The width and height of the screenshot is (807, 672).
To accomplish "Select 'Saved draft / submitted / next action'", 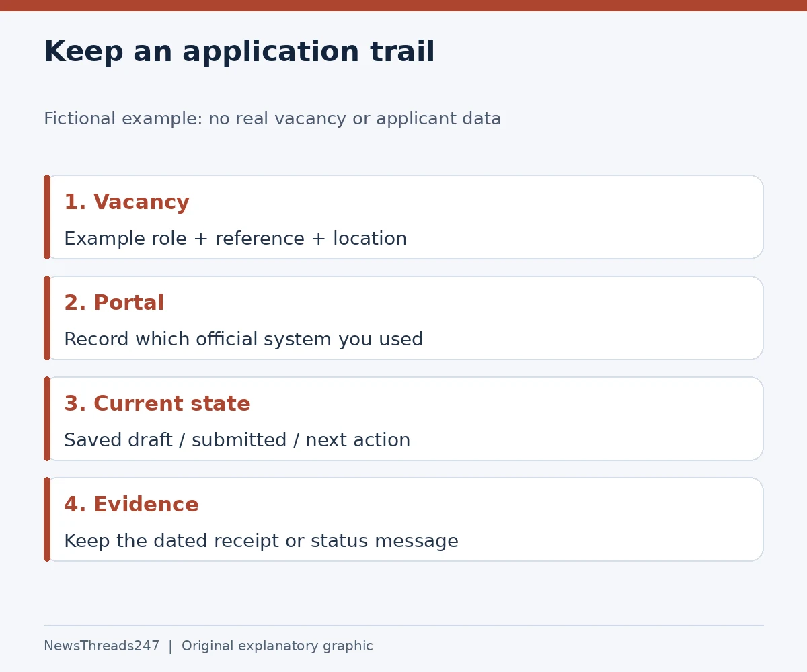I will (x=237, y=440).
